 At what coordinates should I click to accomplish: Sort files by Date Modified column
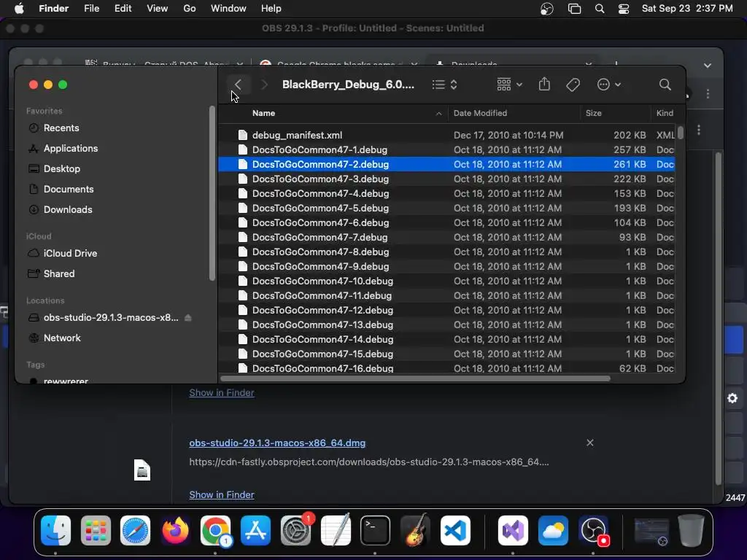pyautogui.click(x=480, y=113)
